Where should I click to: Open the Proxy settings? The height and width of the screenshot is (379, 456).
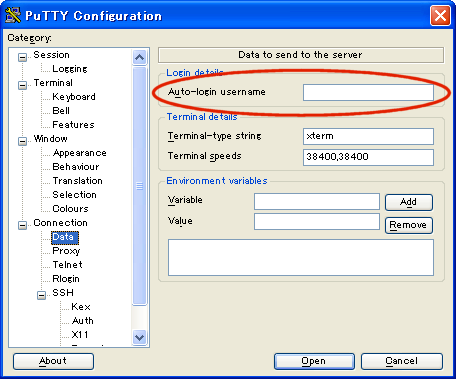click(66, 251)
